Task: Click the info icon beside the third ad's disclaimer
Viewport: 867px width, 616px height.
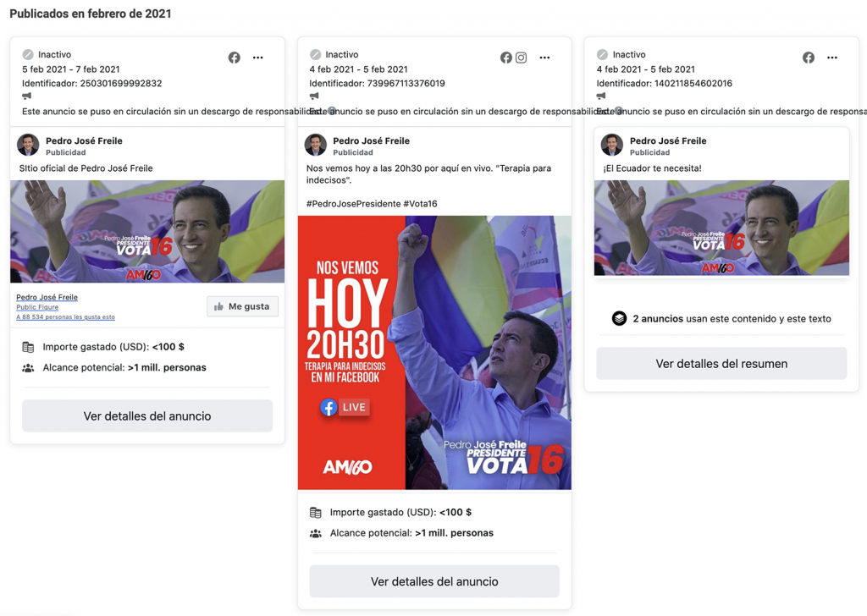Action: [x=619, y=111]
